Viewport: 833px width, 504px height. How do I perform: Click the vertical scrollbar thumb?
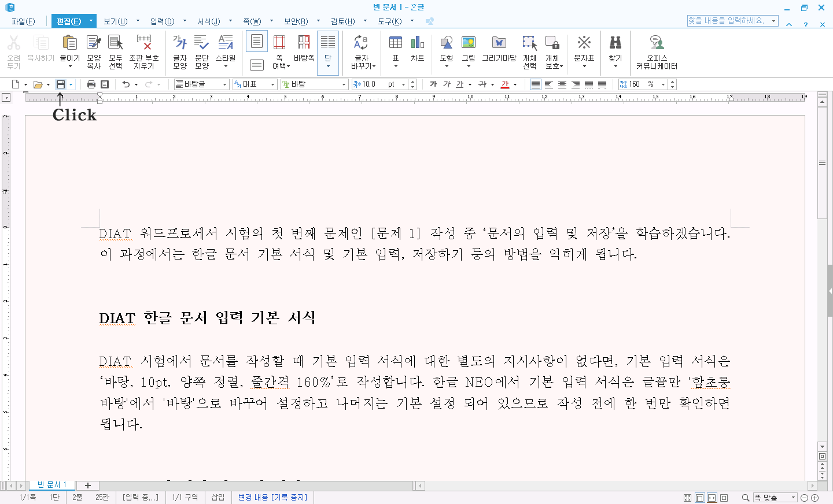pyautogui.click(x=822, y=163)
